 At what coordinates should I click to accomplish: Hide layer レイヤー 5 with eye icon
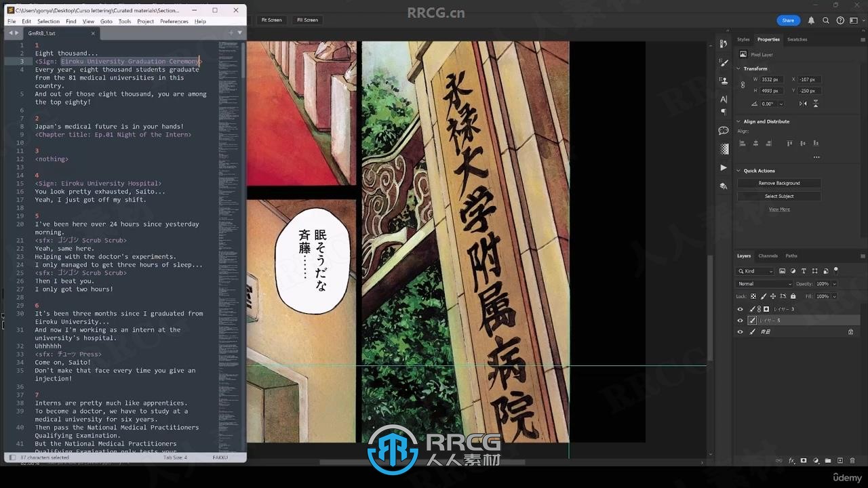[741, 321]
